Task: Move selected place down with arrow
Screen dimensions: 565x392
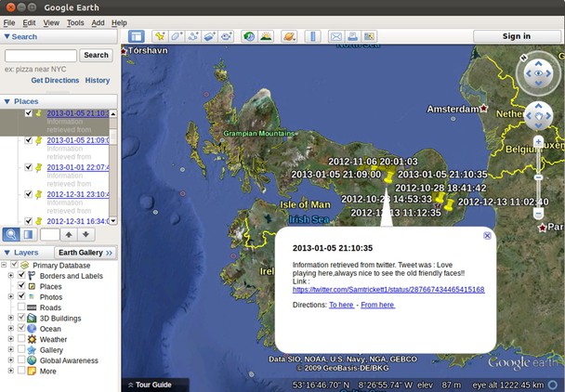Action: (x=85, y=235)
